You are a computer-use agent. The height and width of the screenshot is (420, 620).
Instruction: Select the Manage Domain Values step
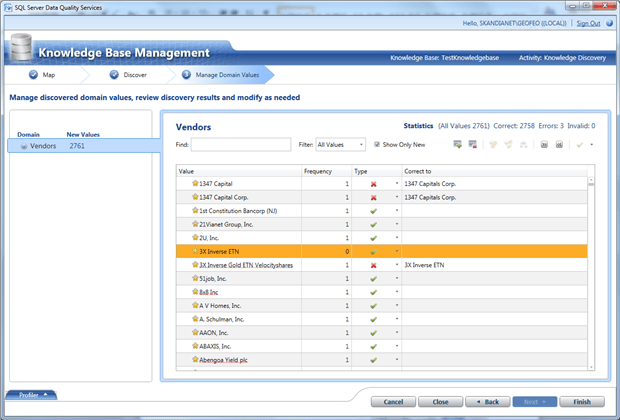(220, 75)
